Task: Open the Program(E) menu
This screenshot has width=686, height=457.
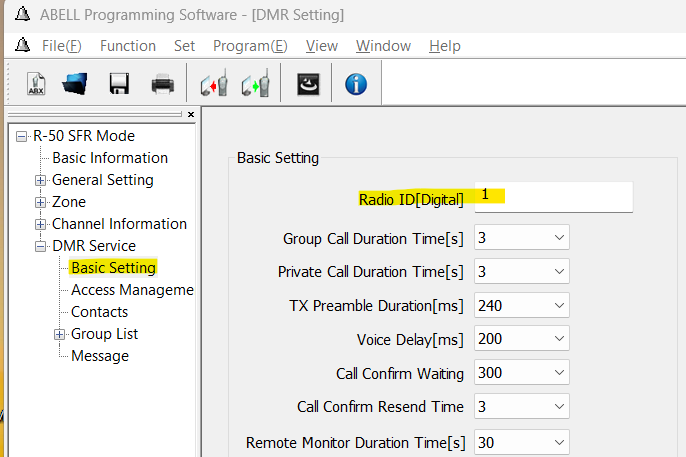Action: [x=250, y=46]
